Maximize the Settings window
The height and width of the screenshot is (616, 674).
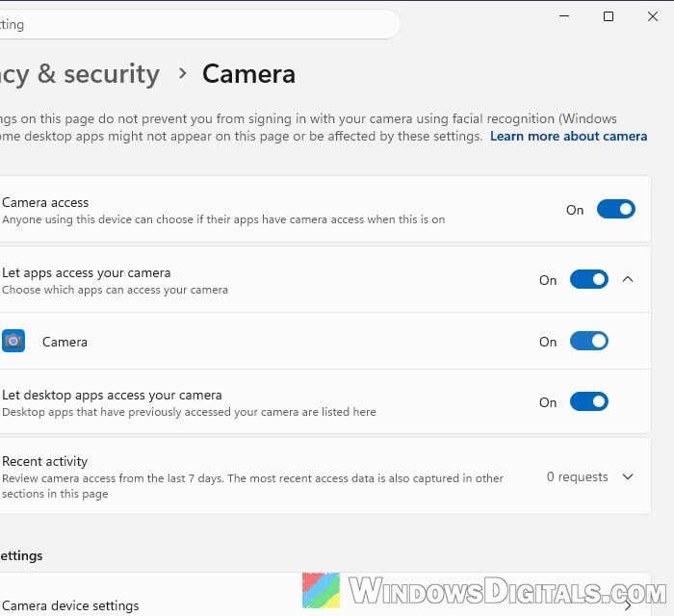[x=609, y=16]
